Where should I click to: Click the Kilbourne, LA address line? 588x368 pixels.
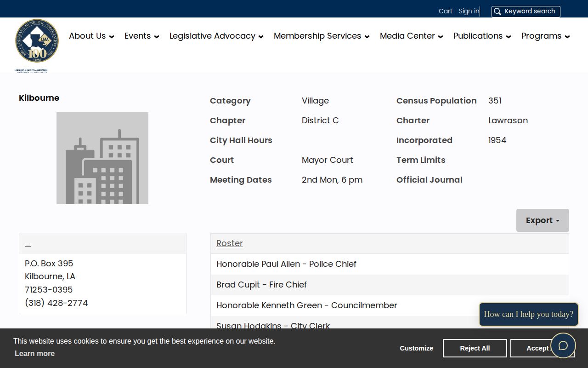[x=50, y=276]
